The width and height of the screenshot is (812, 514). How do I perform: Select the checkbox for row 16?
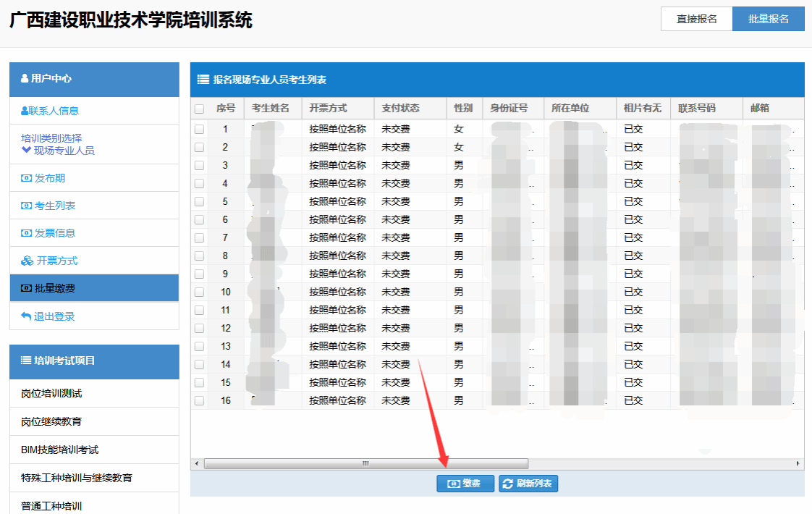click(x=199, y=400)
